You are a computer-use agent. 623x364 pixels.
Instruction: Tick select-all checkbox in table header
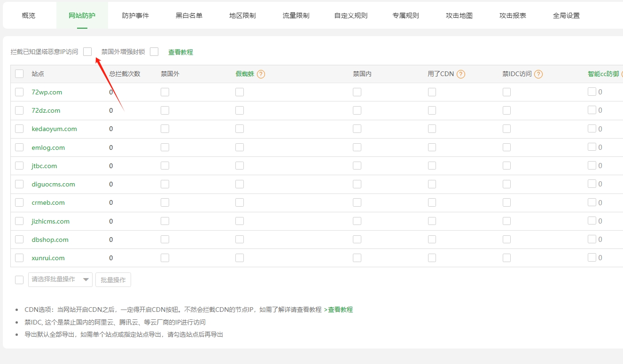click(x=19, y=74)
